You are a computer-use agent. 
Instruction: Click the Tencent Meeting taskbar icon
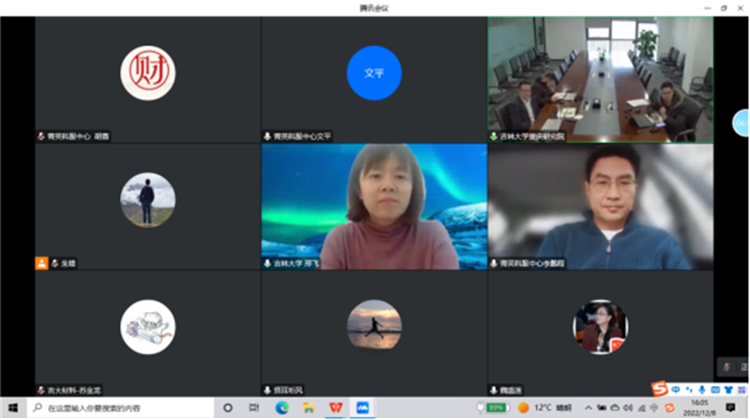click(x=363, y=408)
